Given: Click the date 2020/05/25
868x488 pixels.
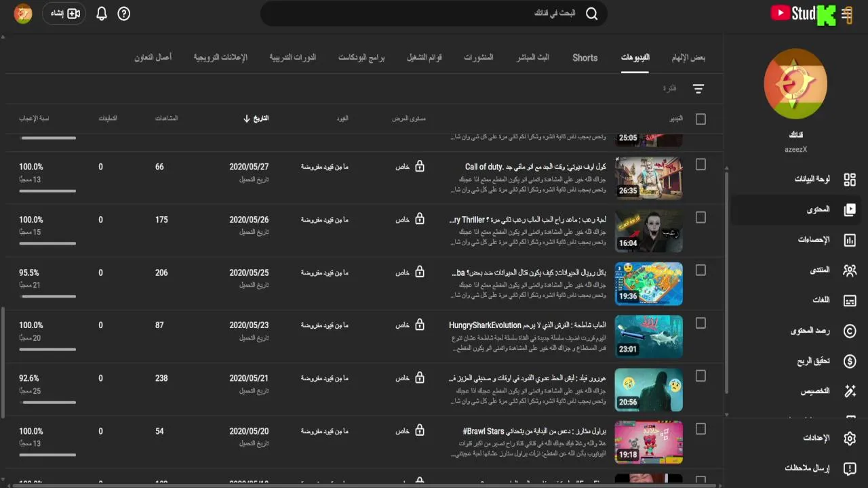Looking at the screenshot, I should click(249, 272).
